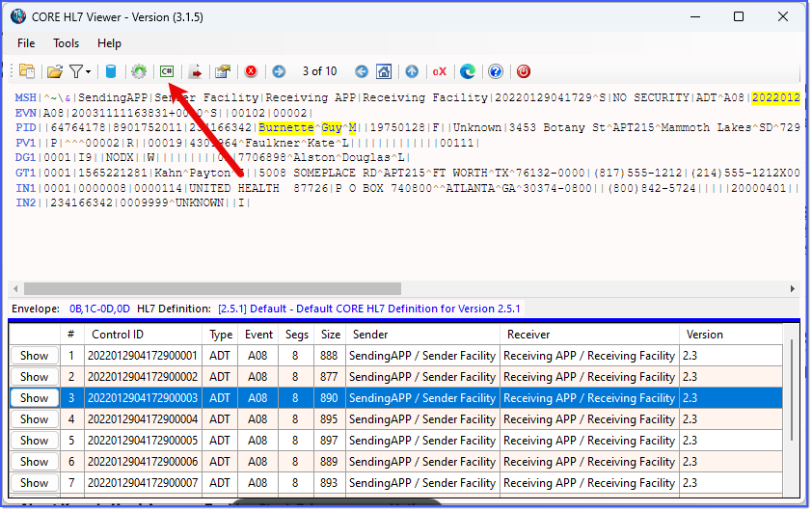Screen dimensions: 812x511
Task: Click the vertical scrollbar of message list
Action: (x=792, y=390)
